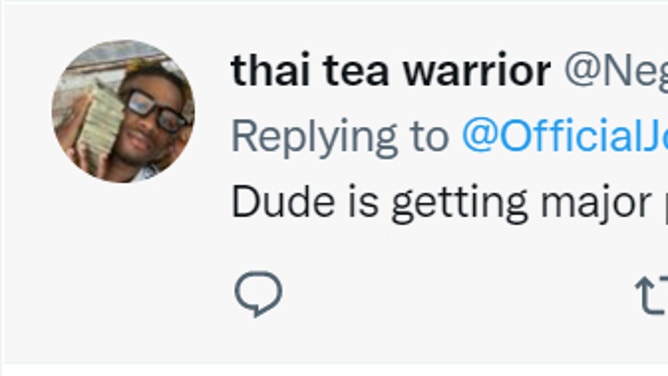Image resolution: width=668 pixels, height=376 pixels.
Task: Open thai tea warrior's profile picture
Action: click(123, 112)
